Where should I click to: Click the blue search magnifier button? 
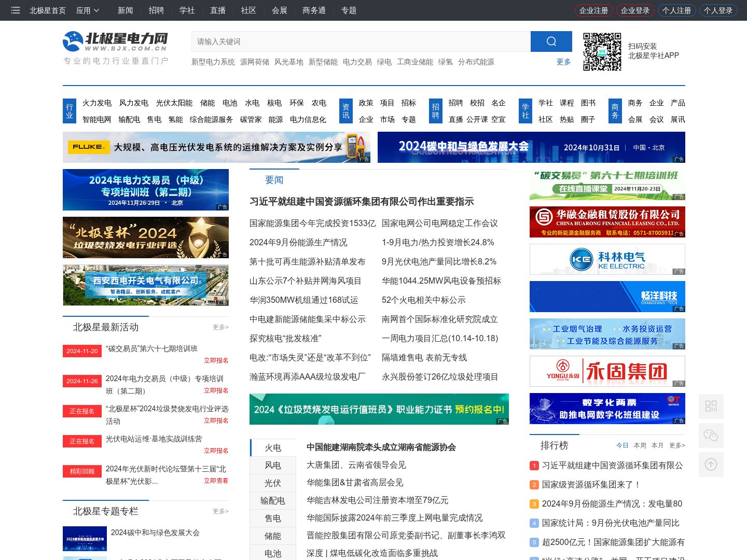tap(551, 41)
